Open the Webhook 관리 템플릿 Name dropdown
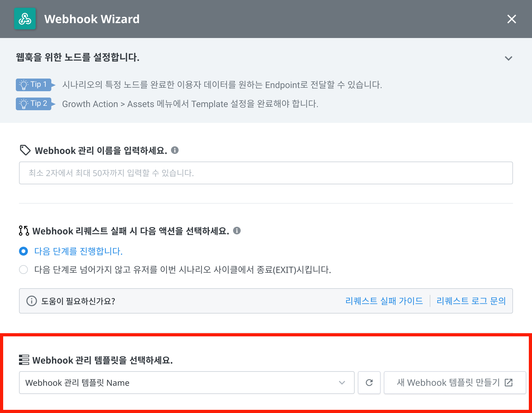532x413 pixels. pyautogui.click(x=187, y=383)
